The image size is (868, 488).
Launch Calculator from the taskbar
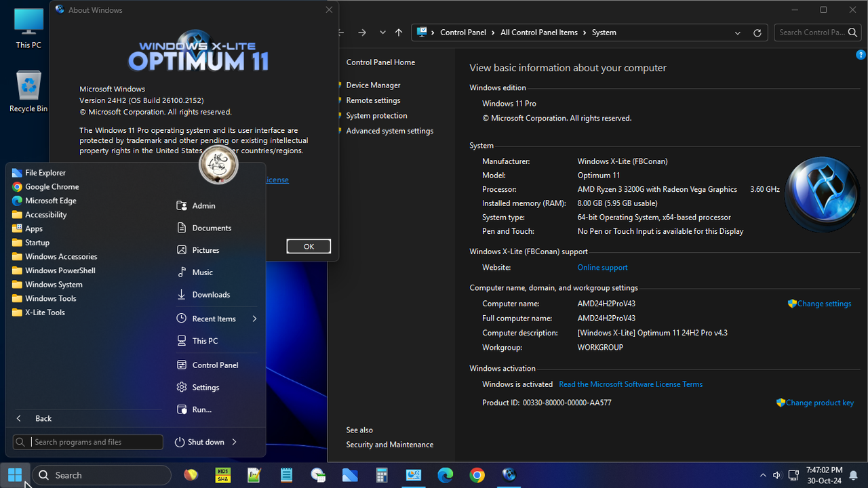point(382,474)
